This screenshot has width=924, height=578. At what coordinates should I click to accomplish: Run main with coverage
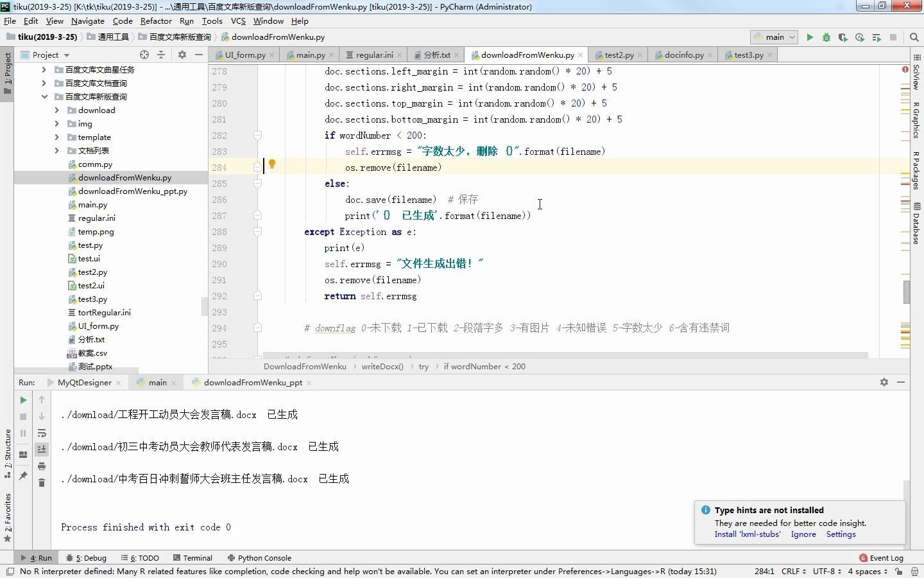pos(843,37)
